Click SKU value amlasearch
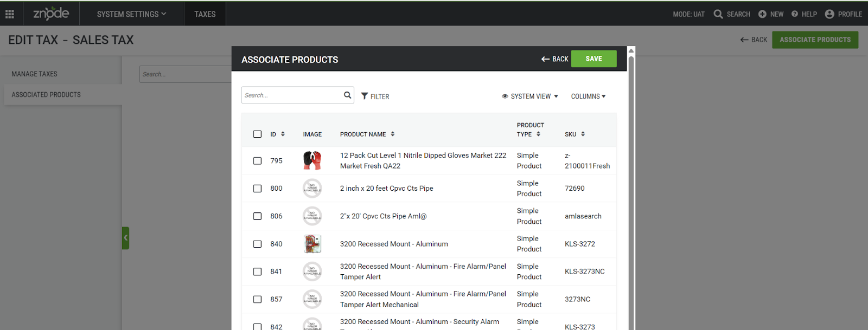 click(x=583, y=216)
